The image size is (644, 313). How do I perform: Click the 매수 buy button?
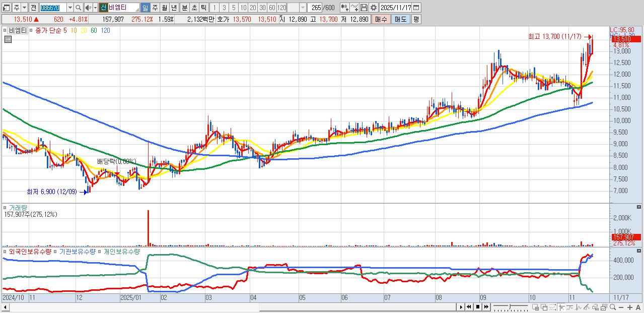(x=381, y=19)
